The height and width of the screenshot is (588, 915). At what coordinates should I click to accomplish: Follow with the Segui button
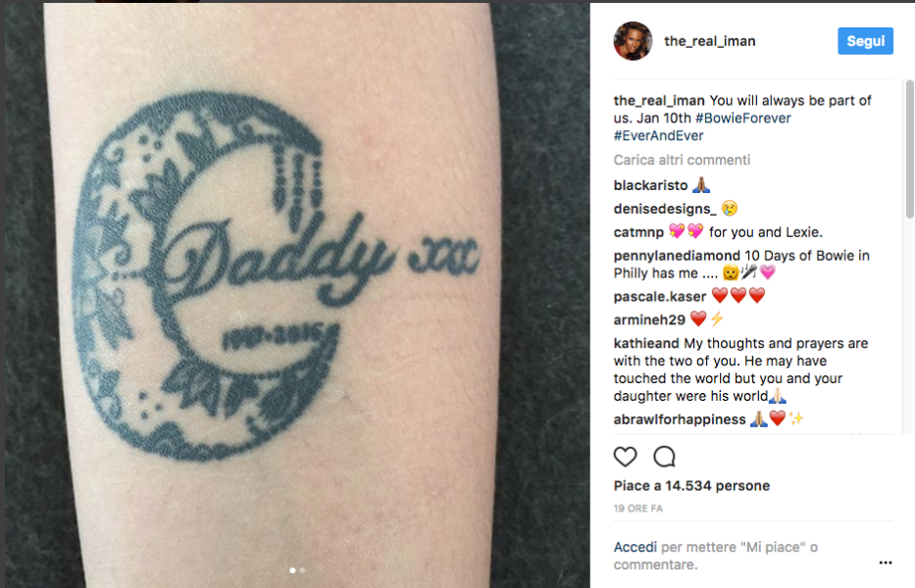tap(865, 41)
